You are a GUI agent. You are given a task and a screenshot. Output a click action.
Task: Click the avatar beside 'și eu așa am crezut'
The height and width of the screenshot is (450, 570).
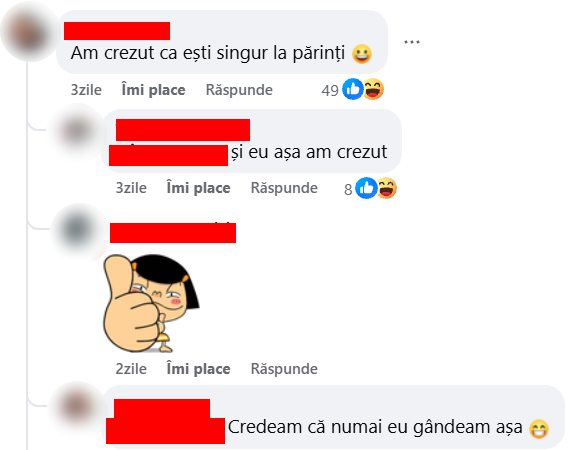coord(77,132)
